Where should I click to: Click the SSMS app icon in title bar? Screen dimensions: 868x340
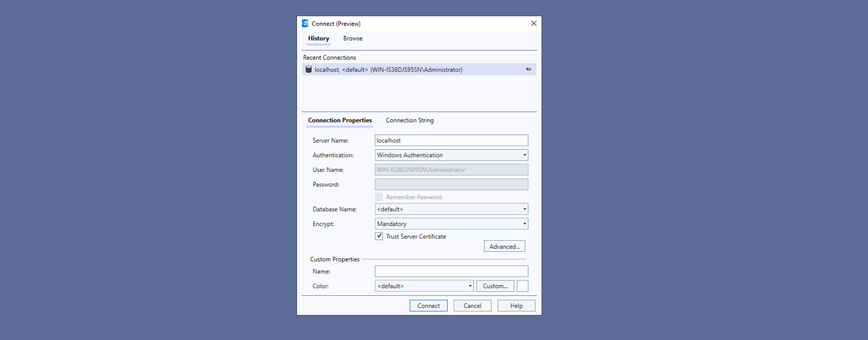[x=305, y=24]
